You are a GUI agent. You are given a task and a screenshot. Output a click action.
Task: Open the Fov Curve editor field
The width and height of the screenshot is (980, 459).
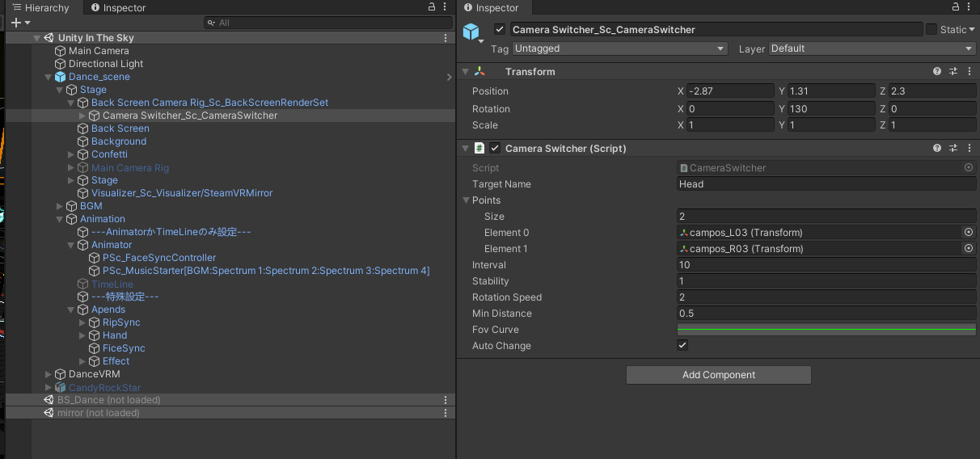[x=826, y=330]
